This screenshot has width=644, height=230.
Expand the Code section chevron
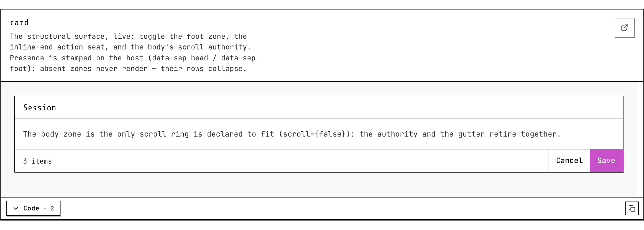[16, 208]
